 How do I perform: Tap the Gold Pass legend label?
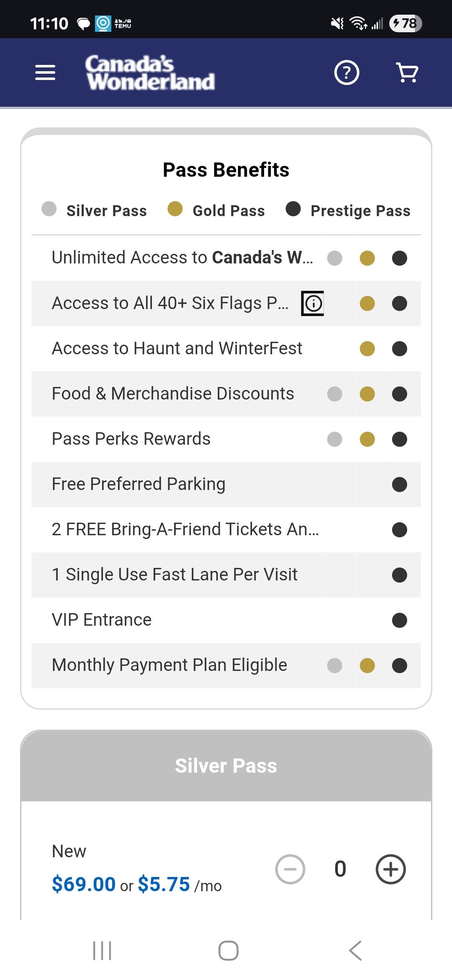[229, 211]
